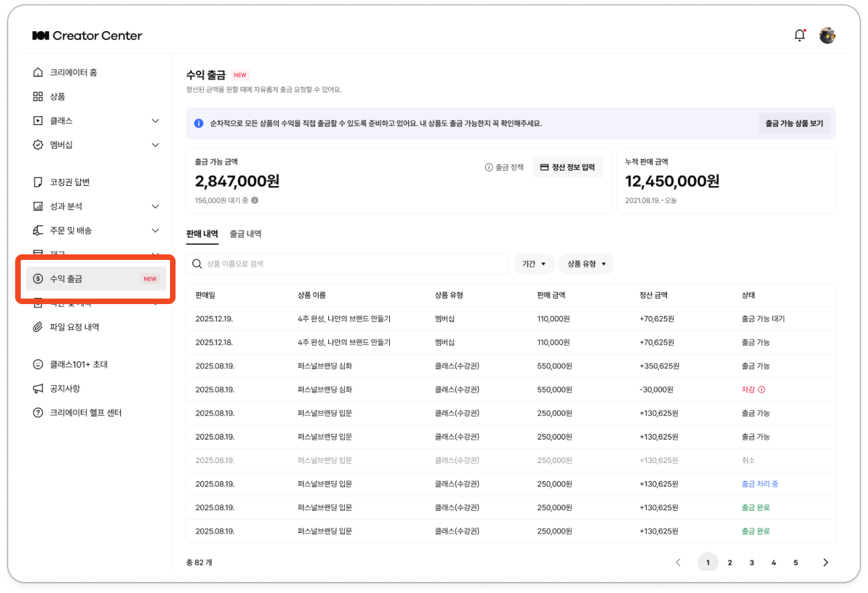Click 출금 가능 상품 보기 button

click(794, 124)
